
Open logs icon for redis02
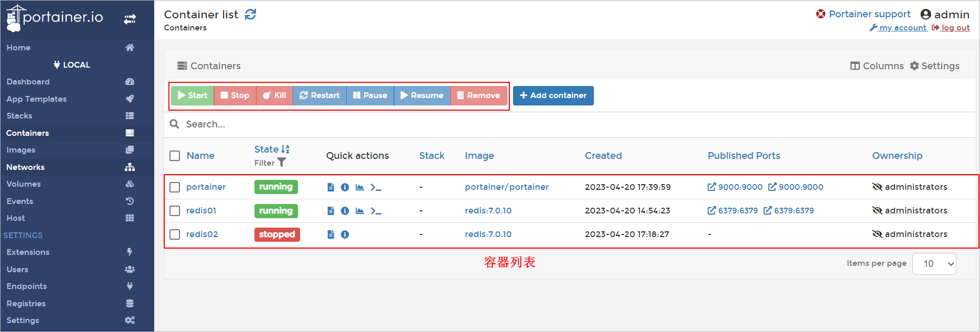(x=331, y=234)
